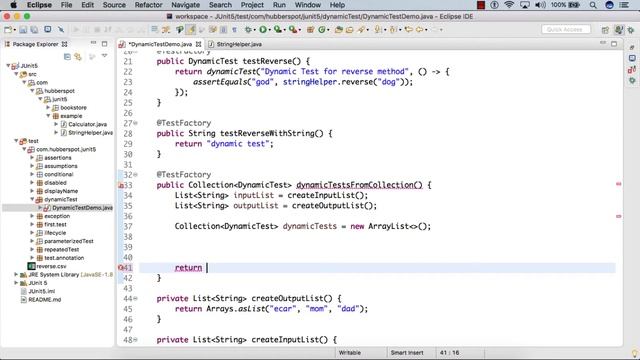The width and height of the screenshot is (640, 360).
Task: Maximize the Package Explorer view
Action: point(104,44)
